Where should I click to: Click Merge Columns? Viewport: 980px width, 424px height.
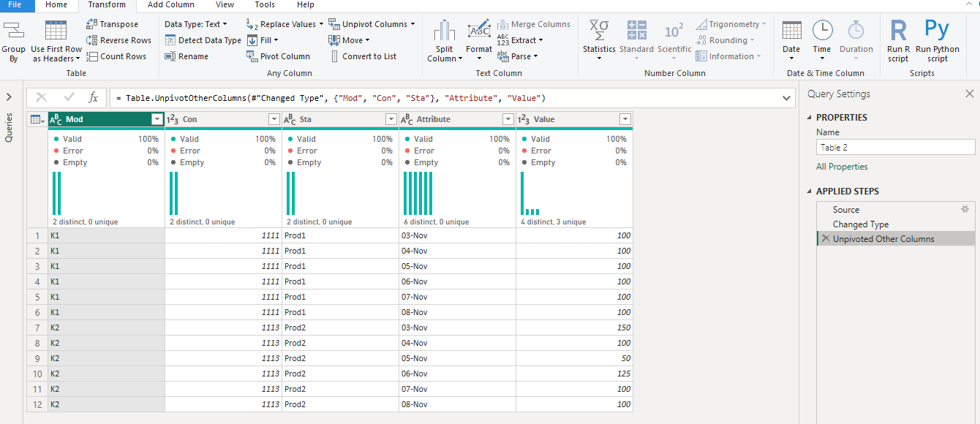pyautogui.click(x=534, y=24)
